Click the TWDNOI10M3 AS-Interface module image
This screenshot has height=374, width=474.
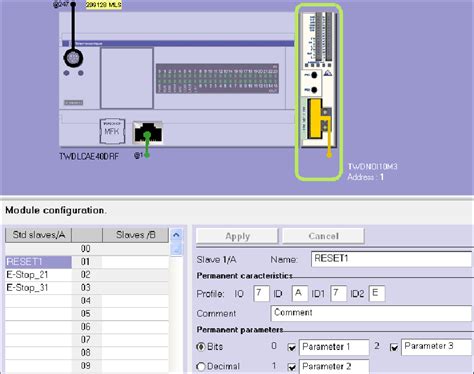319,79
